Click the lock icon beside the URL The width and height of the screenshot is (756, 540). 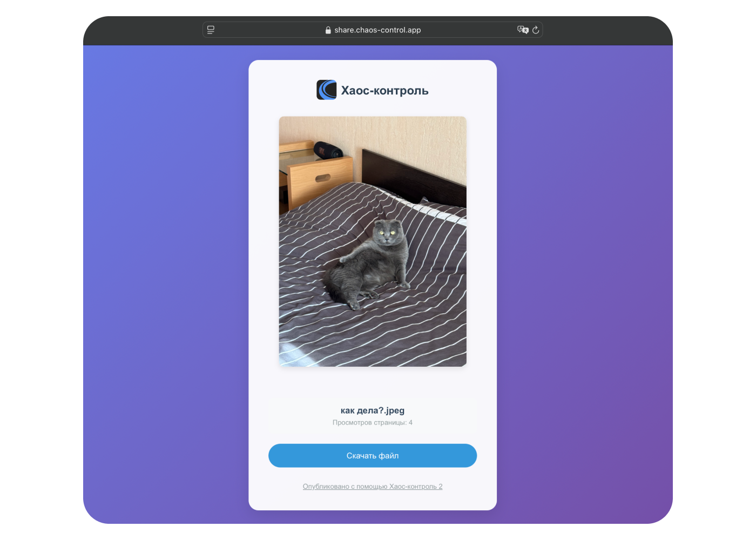(328, 30)
